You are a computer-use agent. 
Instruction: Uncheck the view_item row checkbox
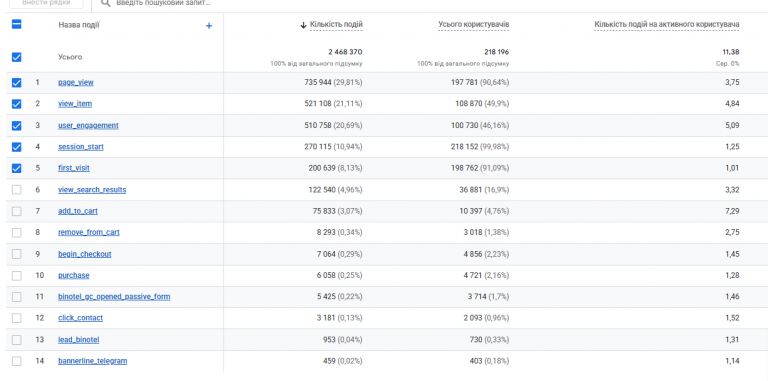pos(16,104)
